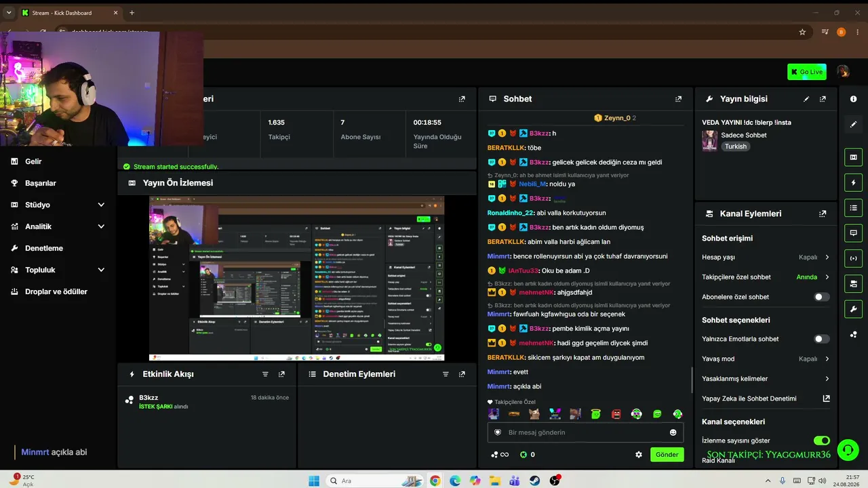
Task: Pop out the Denetim Eylemleri panel
Action: (462, 374)
